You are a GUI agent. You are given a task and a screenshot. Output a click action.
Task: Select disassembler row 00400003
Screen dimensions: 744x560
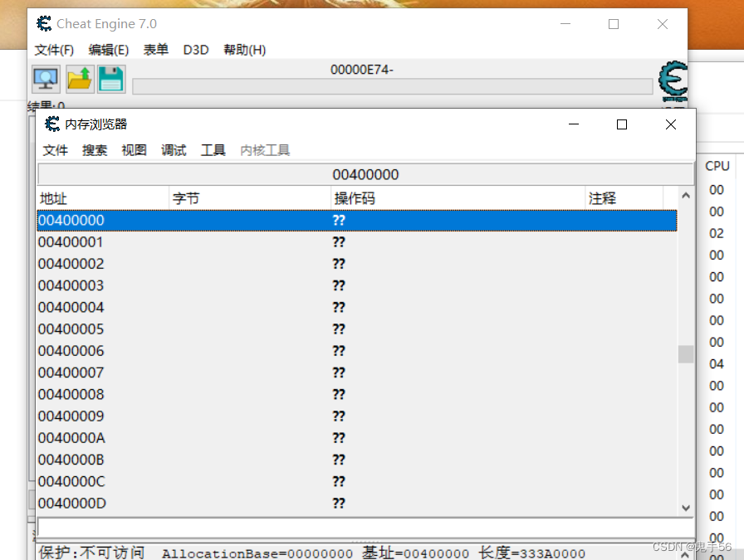[x=357, y=286]
